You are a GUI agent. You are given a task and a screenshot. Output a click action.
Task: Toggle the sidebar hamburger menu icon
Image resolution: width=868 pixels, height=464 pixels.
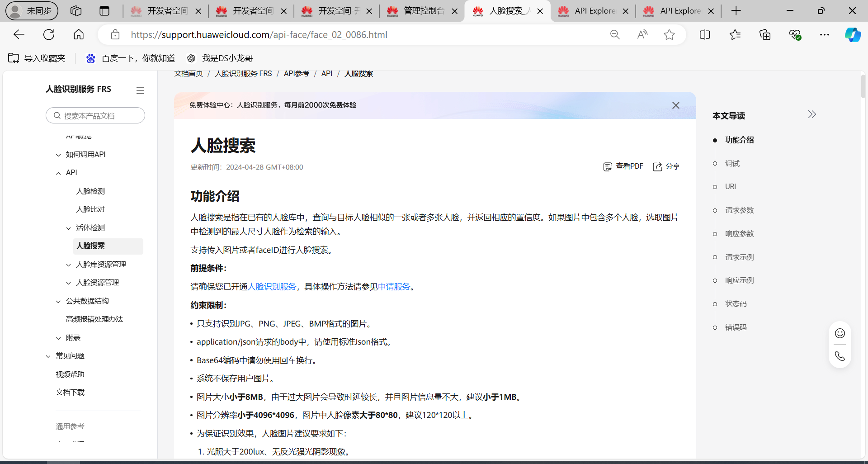[140, 90]
